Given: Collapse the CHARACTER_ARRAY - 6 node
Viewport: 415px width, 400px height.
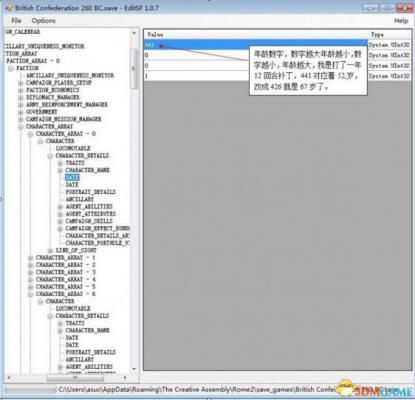Looking at the screenshot, I should click(30, 294).
